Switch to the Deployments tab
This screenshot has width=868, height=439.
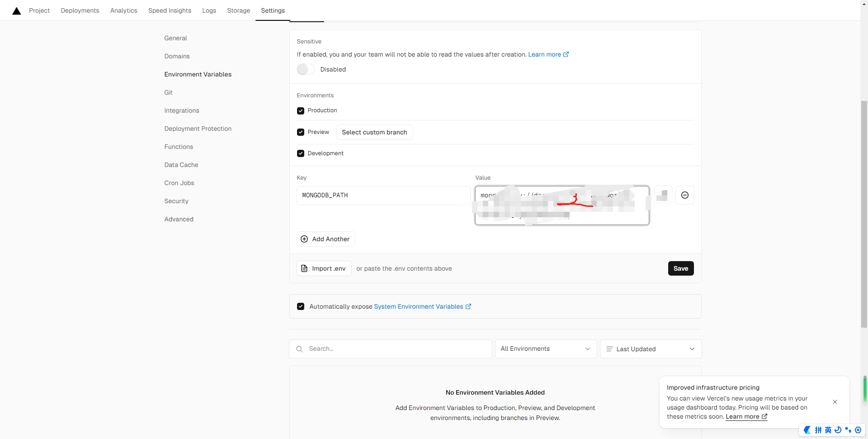coord(80,10)
